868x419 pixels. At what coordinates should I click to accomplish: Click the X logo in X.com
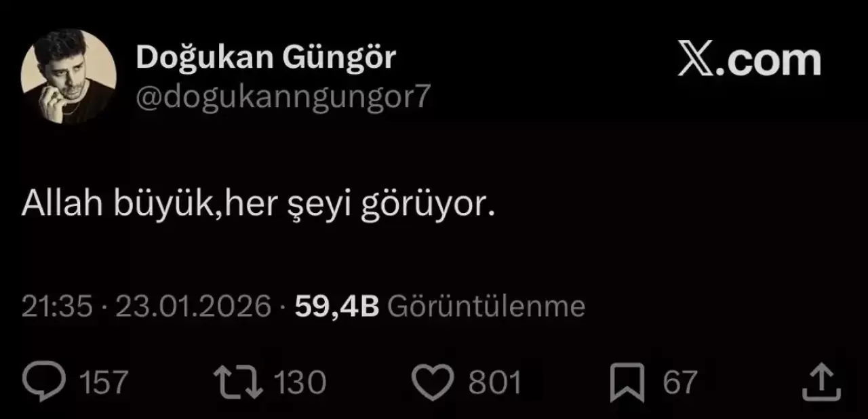click(695, 60)
